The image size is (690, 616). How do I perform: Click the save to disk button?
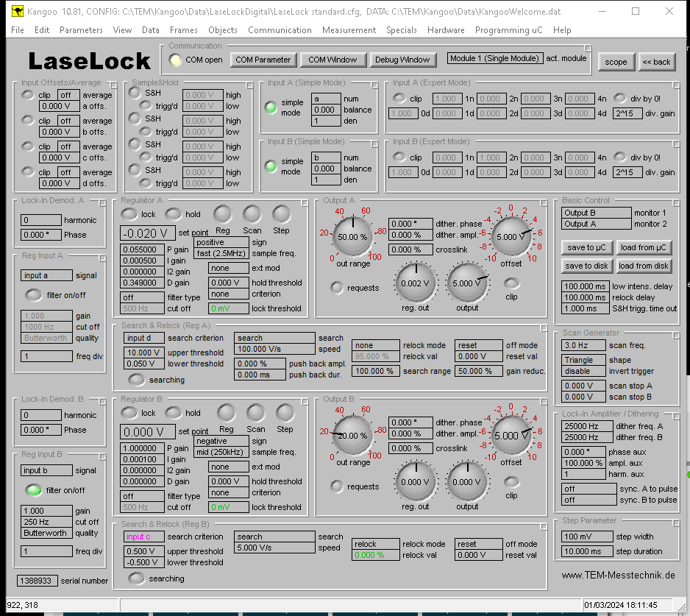coord(586,266)
